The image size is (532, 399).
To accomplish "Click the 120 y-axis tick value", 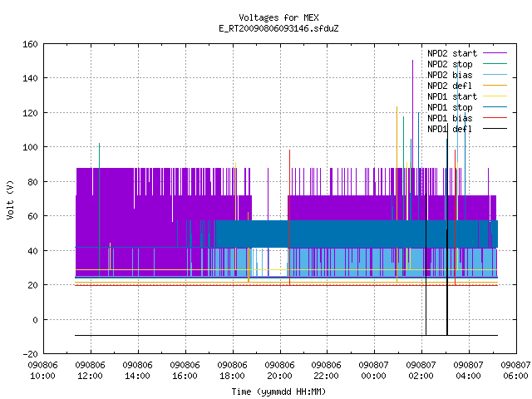I will point(30,113).
